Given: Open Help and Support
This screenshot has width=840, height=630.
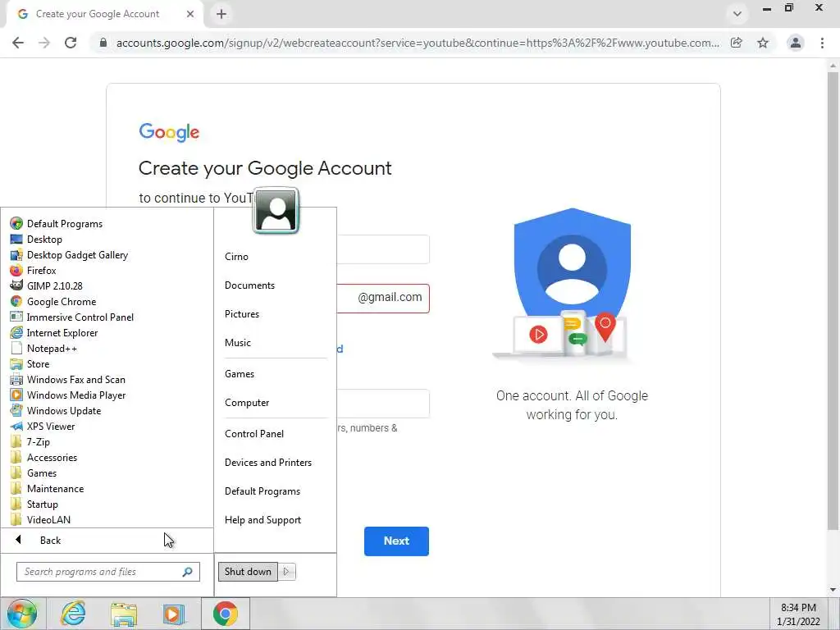Looking at the screenshot, I should (x=262, y=519).
